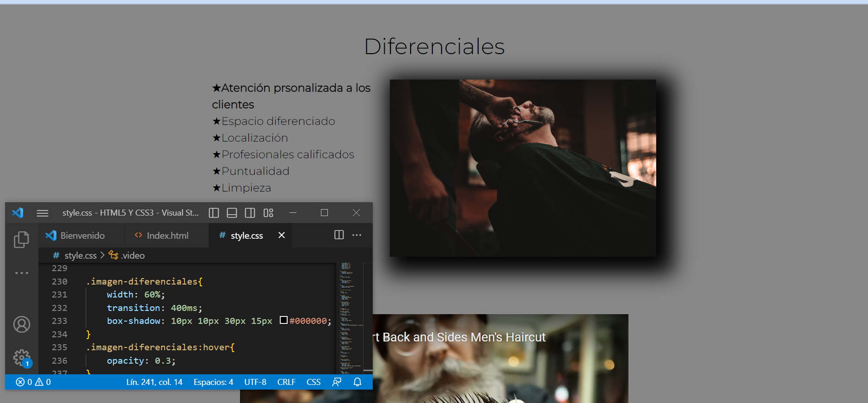Click the barber image on the webpage

[x=523, y=168]
